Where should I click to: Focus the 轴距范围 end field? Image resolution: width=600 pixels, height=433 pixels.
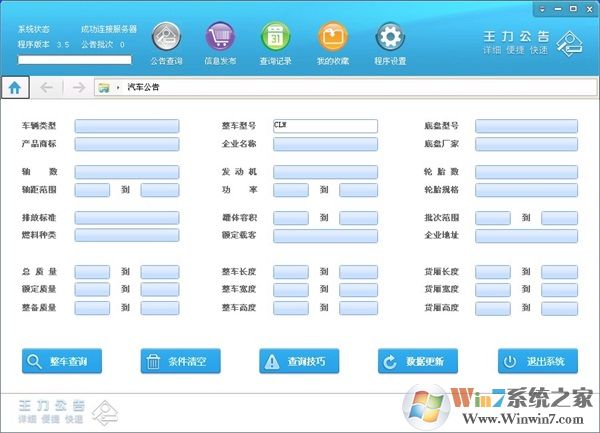point(160,190)
